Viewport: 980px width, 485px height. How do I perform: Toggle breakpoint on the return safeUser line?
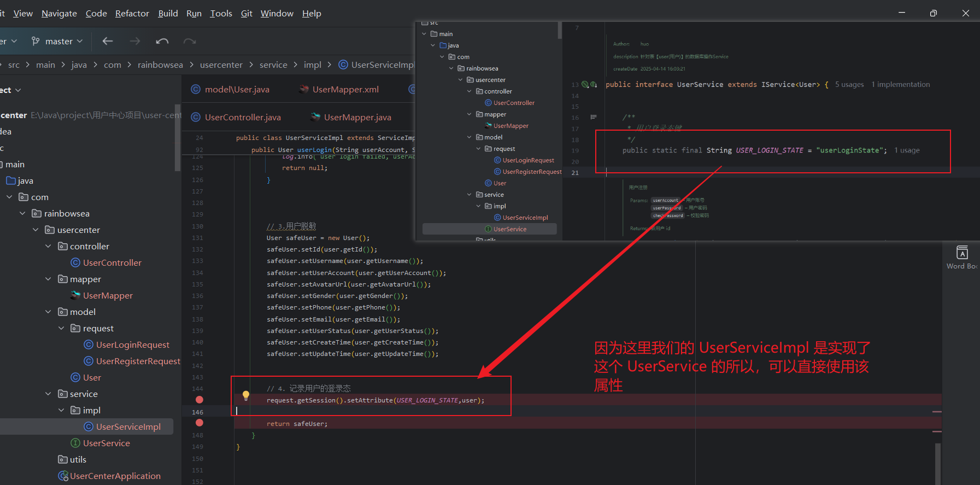(x=199, y=423)
